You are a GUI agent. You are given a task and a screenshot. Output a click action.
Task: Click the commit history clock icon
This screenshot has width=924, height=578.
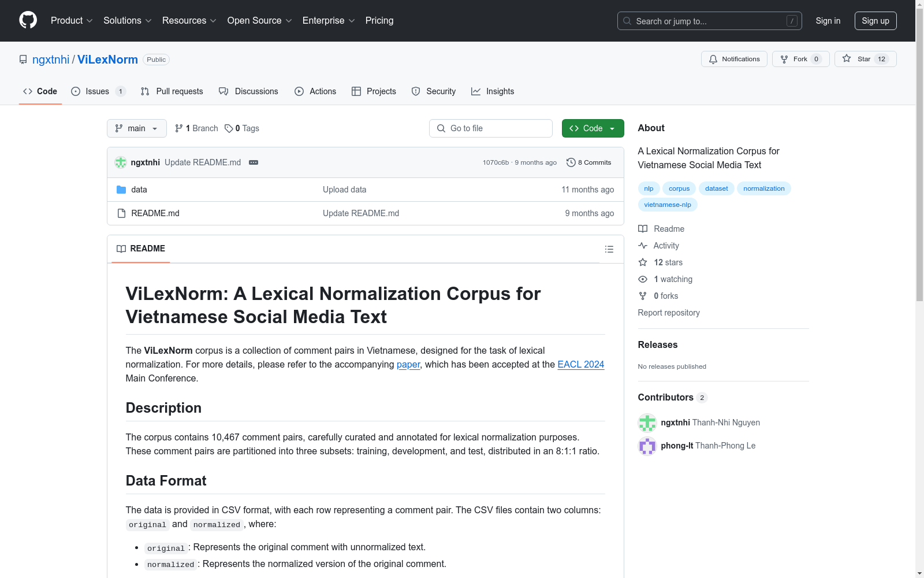tap(571, 162)
